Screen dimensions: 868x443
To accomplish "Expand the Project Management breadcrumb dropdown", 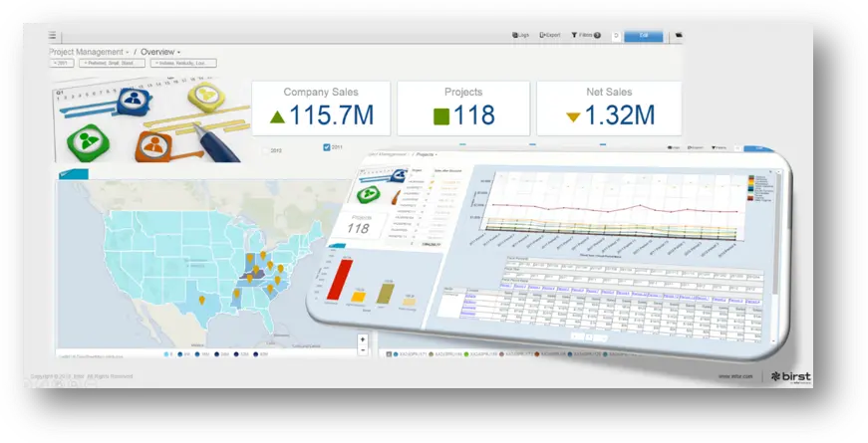I will tap(89, 52).
